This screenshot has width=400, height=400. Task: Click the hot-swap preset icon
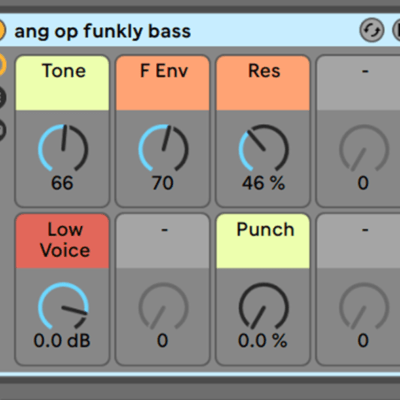pos(372,30)
